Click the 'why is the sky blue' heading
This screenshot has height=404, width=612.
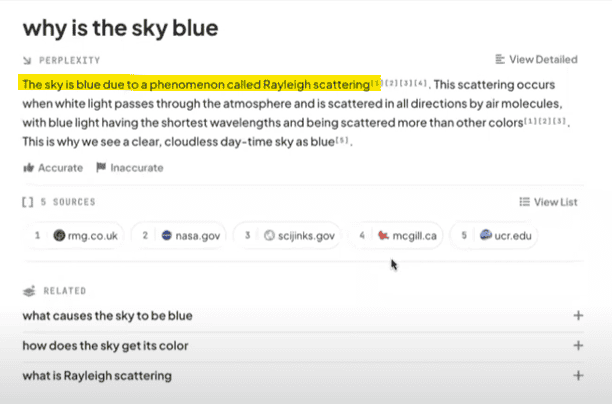pos(120,28)
